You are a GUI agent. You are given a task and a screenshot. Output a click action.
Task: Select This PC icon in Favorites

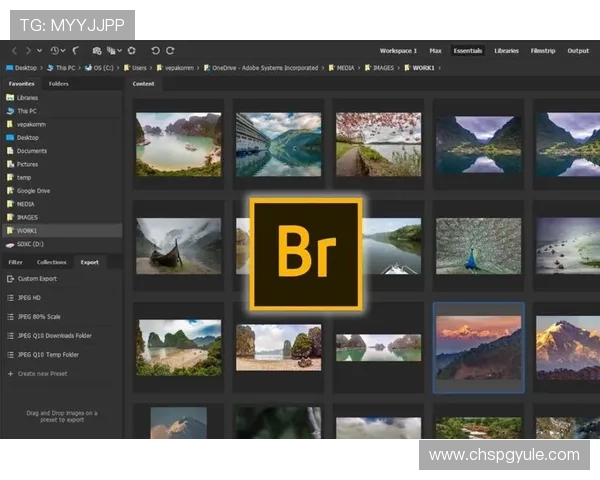coord(10,111)
